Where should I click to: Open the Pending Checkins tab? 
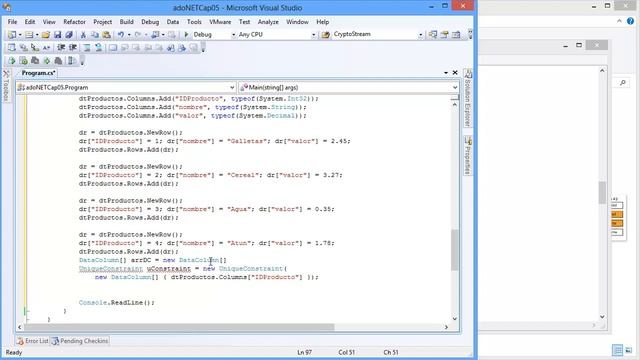click(x=80, y=341)
